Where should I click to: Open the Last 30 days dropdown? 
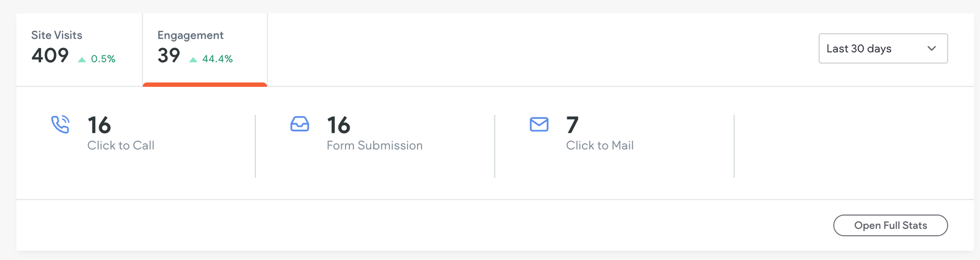[x=883, y=49]
